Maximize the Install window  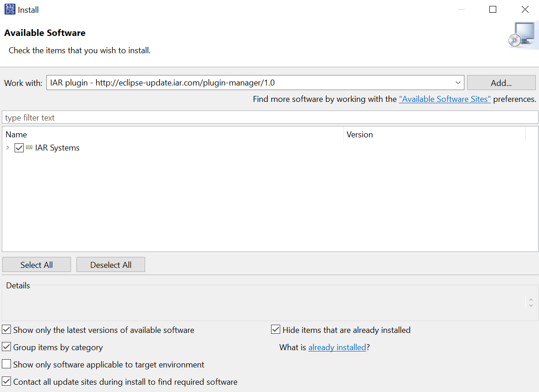pos(493,10)
